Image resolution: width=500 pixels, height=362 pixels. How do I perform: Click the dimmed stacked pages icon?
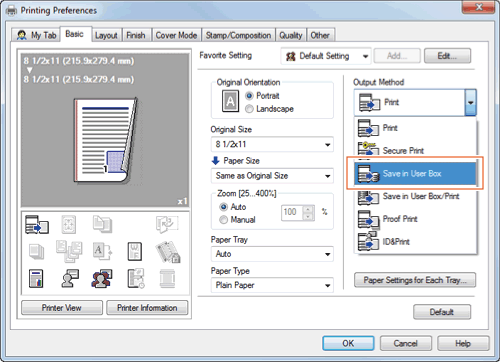point(36,252)
